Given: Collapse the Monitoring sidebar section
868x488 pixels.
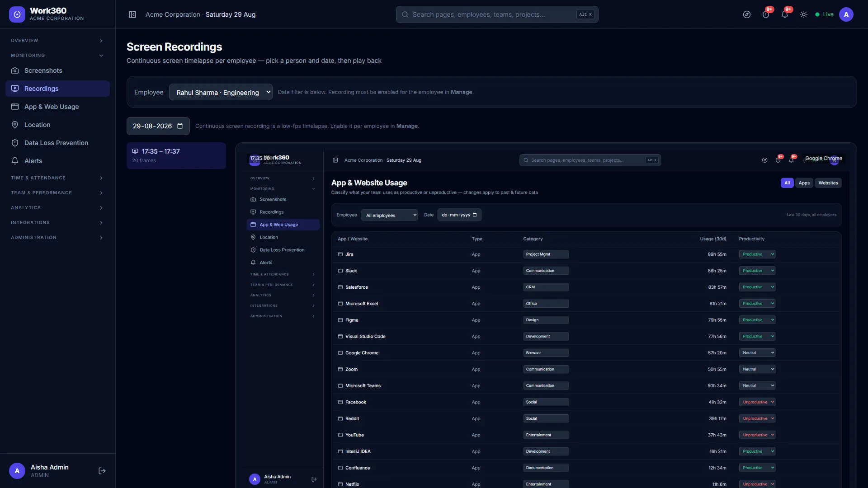Looking at the screenshot, I should click(57, 56).
